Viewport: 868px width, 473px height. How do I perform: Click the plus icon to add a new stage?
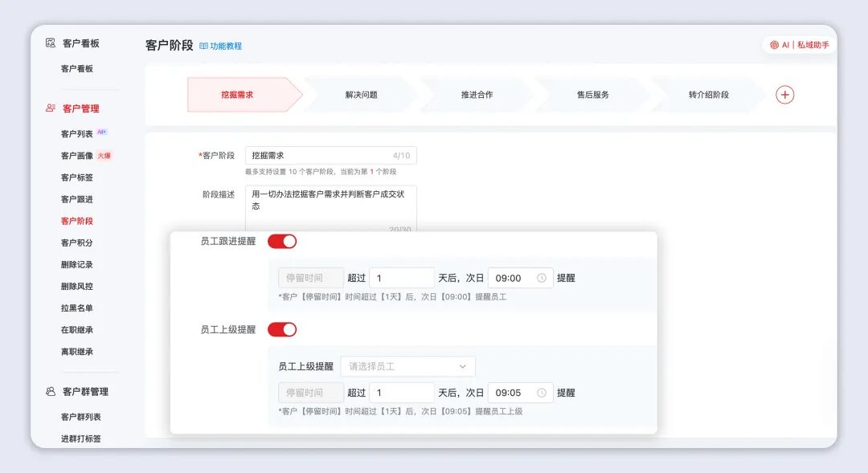click(784, 94)
